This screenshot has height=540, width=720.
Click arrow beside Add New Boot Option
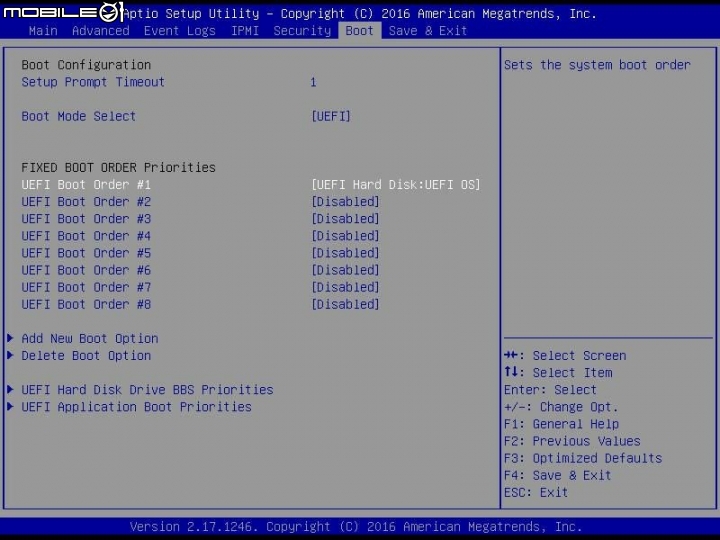point(10,338)
